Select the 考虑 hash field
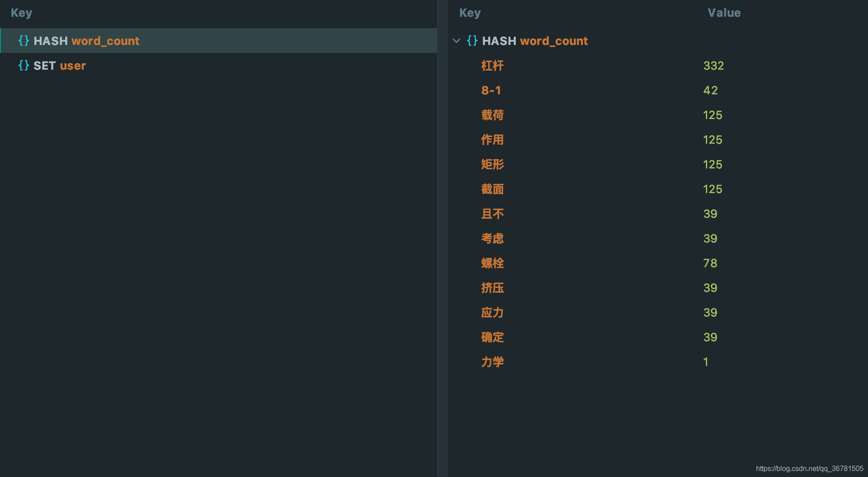The image size is (868, 477). 492,238
